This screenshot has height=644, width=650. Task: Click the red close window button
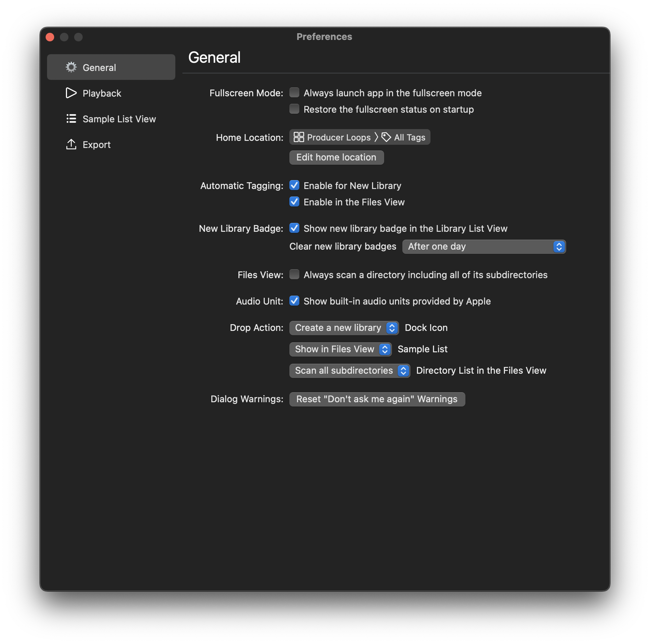point(50,37)
